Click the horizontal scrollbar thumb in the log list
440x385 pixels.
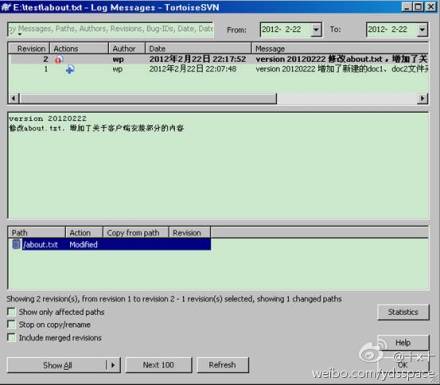pos(148,98)
